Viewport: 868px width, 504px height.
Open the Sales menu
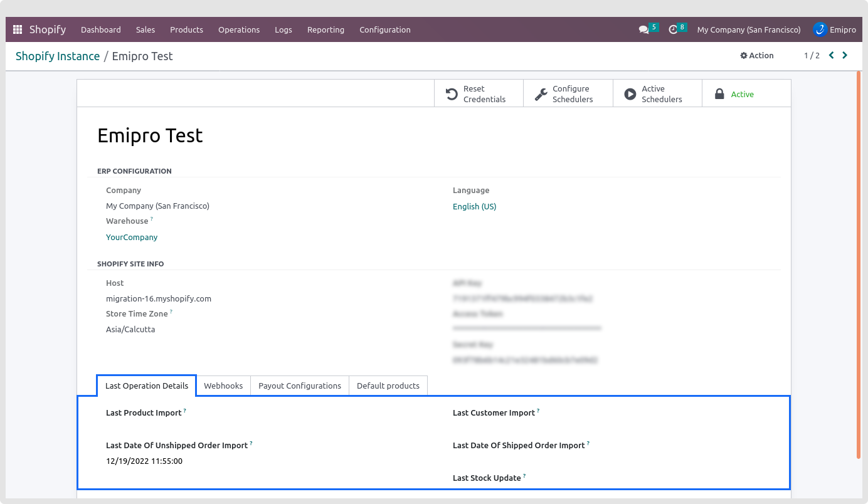[146, 29]
